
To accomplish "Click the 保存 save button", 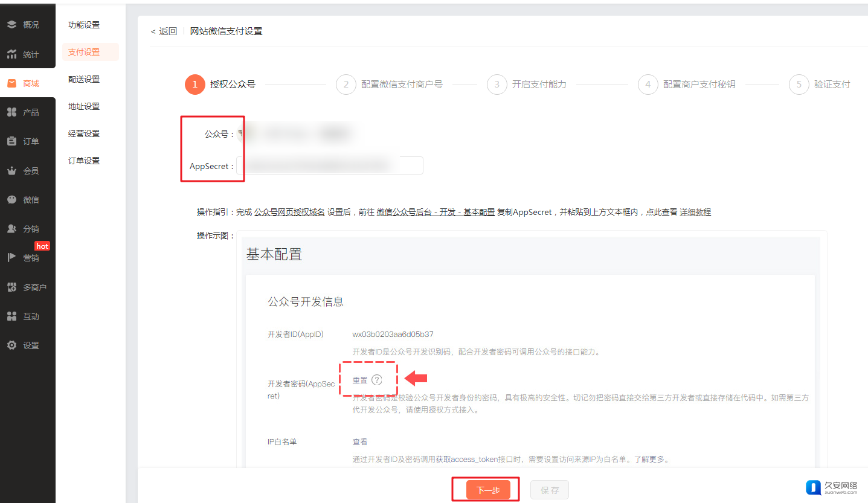I will coord(550,490).
